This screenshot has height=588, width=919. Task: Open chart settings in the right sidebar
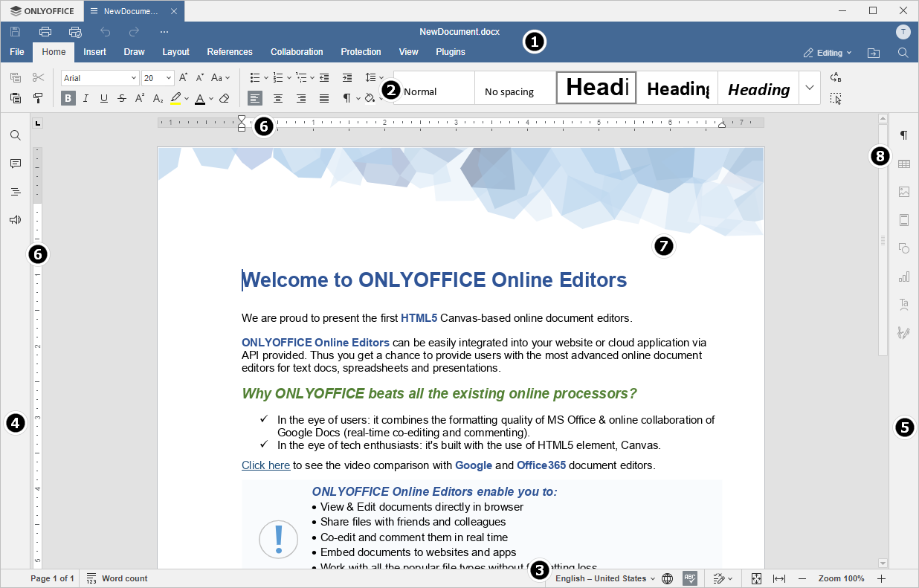[x=904, y=276]
